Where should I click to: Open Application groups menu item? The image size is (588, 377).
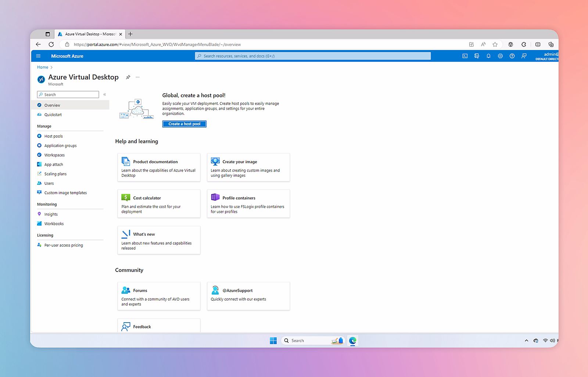click(60, 146)
